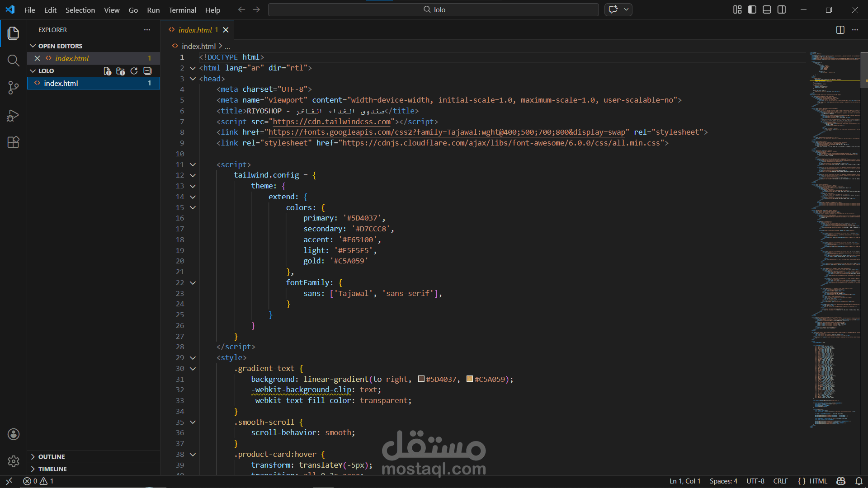Toggle Secondary Side Bar visibility
The width and height of the screenshot is (868, 488).
click(782, 9)
